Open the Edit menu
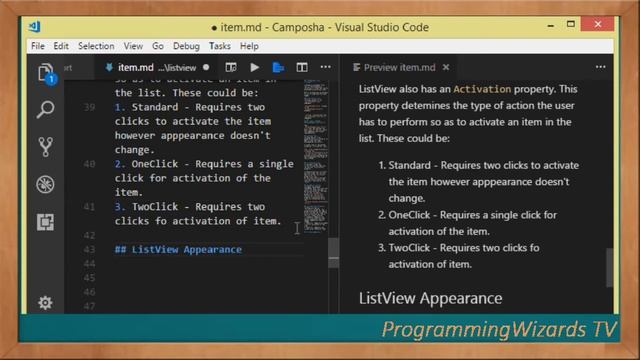The width and height of the screenshot is (640, 360). 61,46
